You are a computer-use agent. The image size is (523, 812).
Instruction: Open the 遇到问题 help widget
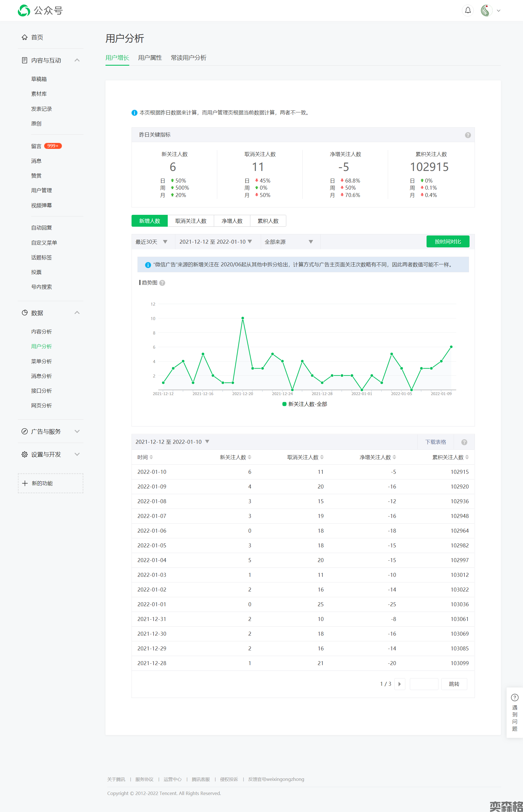tap(515, 712)
